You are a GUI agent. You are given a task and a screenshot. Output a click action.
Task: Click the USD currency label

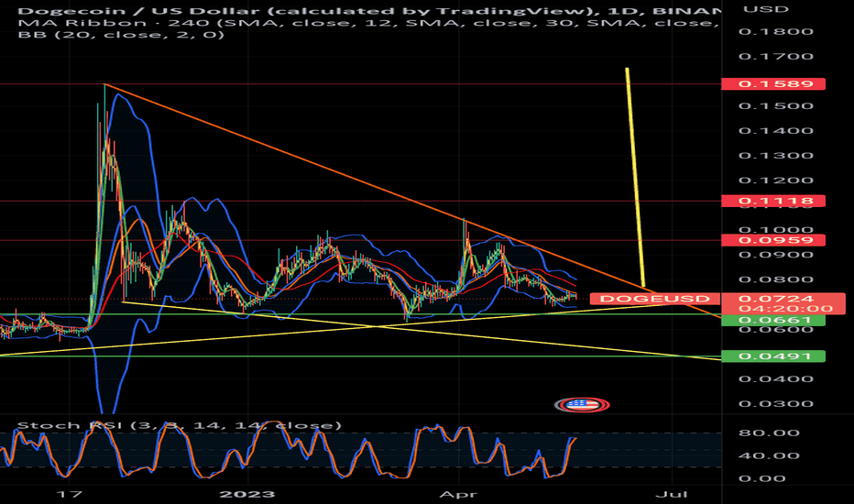coord(766,9)
